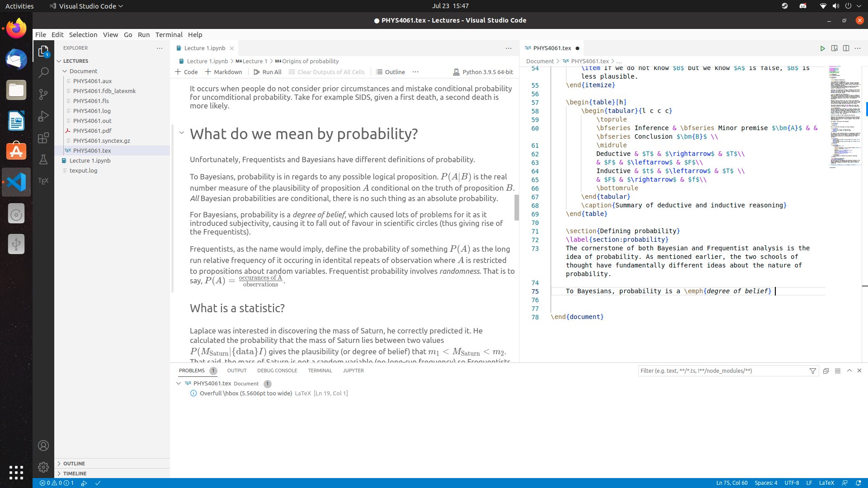Open the LaTeX PDF side preview icon
Screen dimensions: 868x488
tap(834, 48)
